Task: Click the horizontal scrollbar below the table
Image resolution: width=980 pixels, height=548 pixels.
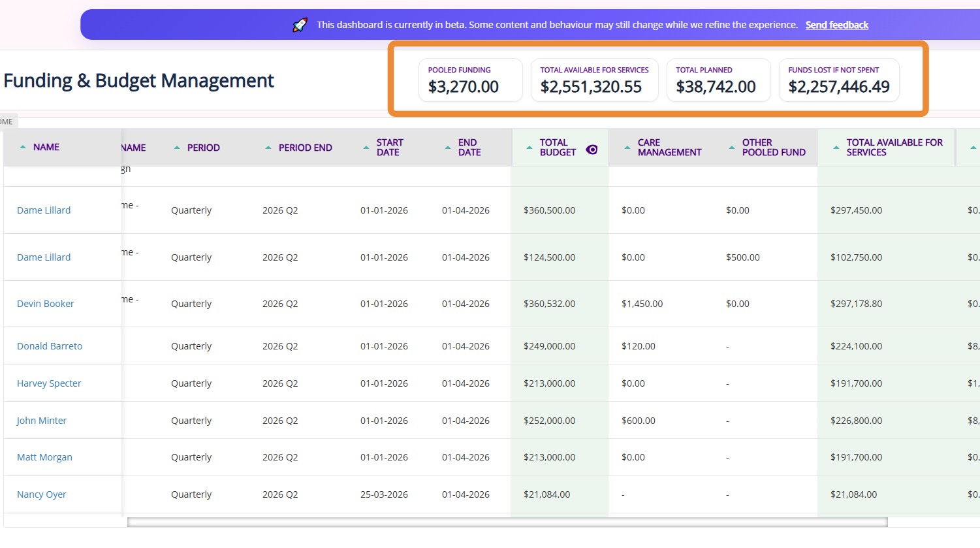Action: (x=507, y=522)
